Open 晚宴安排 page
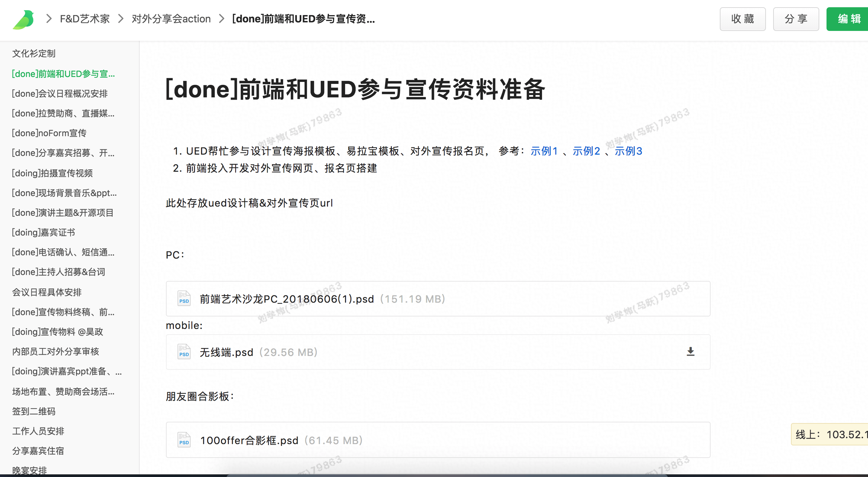 tap(29, 470)
